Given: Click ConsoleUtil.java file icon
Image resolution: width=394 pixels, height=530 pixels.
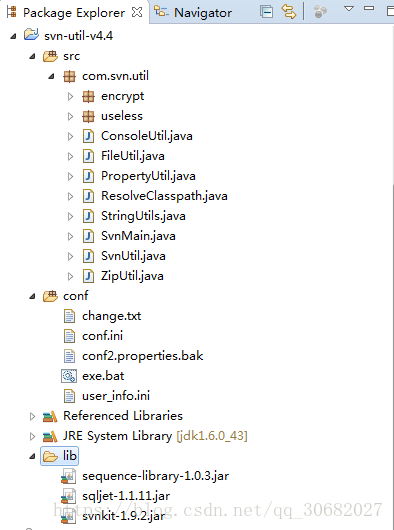Looking at the screenshot, I should pos(89,136).
